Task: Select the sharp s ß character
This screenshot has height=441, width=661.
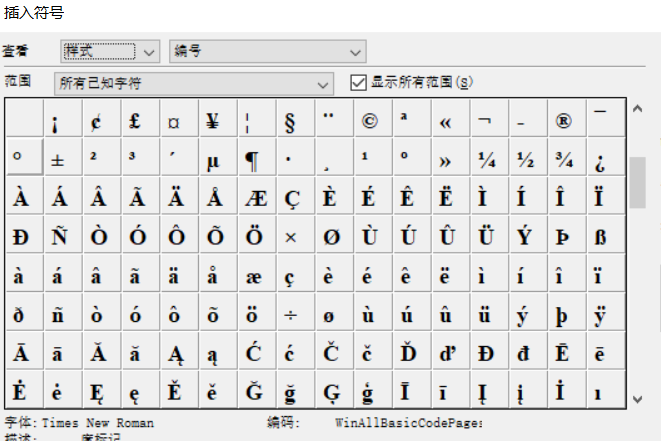Action: tap(606, 234)
